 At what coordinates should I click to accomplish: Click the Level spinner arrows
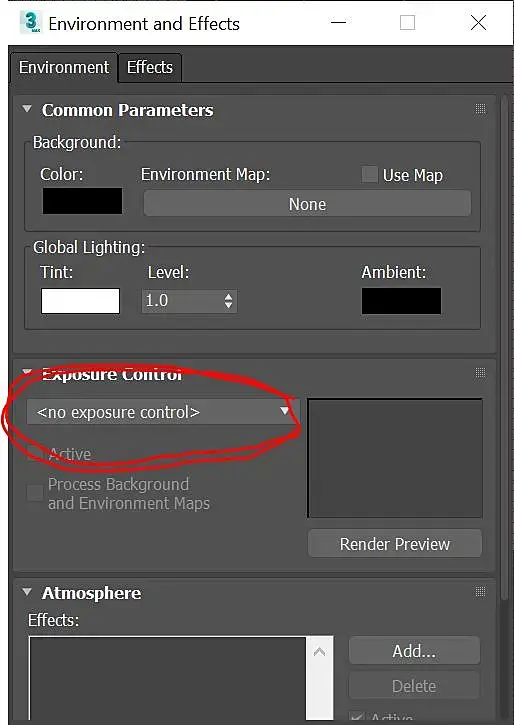point(228,301)
